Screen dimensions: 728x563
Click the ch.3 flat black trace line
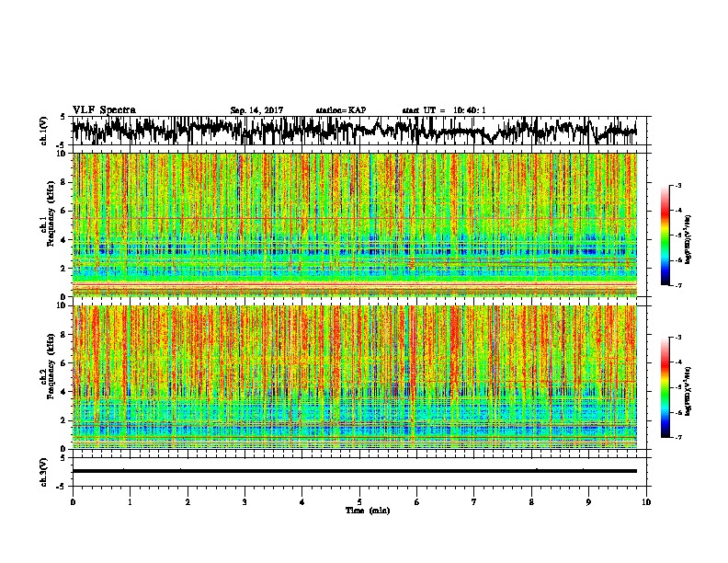tap(354, 471)
